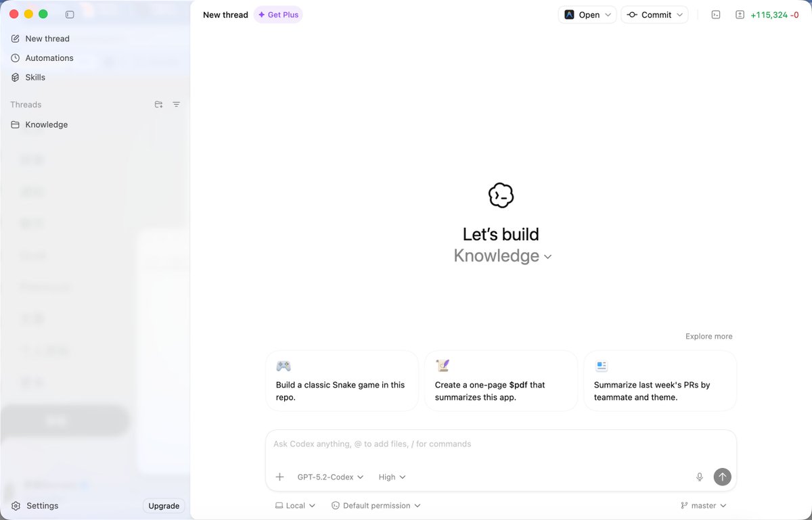Click the Local laptop icon
Screen dimensions: 812x520
[279, 505]
